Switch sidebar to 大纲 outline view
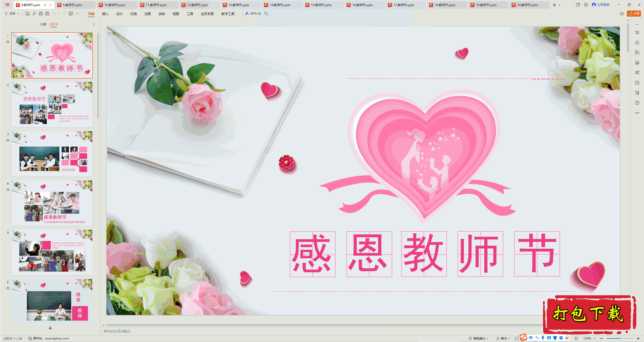The image size is (644, 342). pos(43,24)
